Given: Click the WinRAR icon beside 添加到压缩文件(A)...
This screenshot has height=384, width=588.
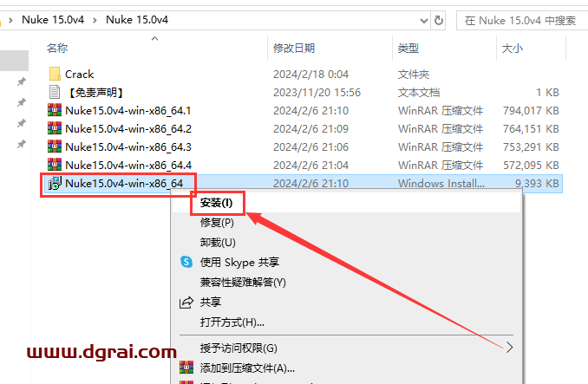Looking at the screenshot, I should click(x=186, y=368).
